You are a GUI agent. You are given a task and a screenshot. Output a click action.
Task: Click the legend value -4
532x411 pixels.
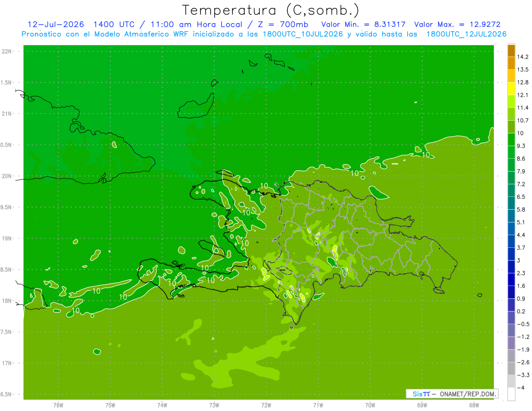pos(521,388)
